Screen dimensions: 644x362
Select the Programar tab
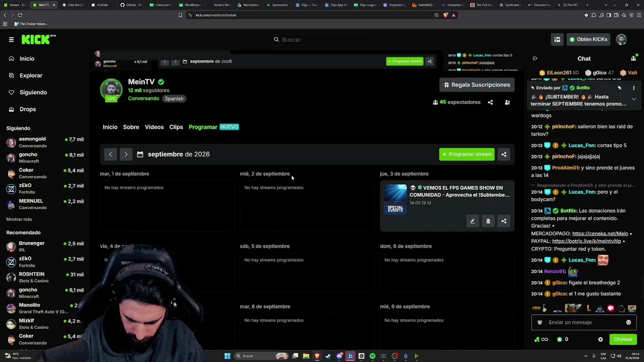(203, 127)
